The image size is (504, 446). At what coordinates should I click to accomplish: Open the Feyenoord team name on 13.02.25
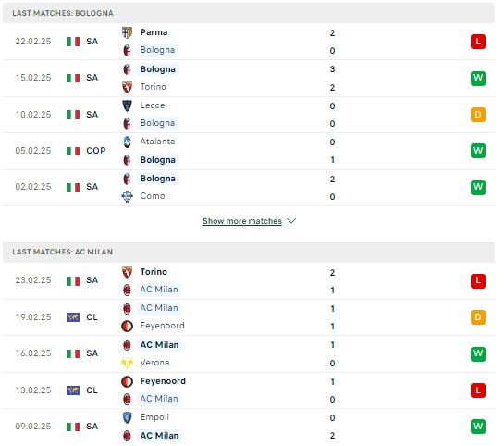pos(163,381)
